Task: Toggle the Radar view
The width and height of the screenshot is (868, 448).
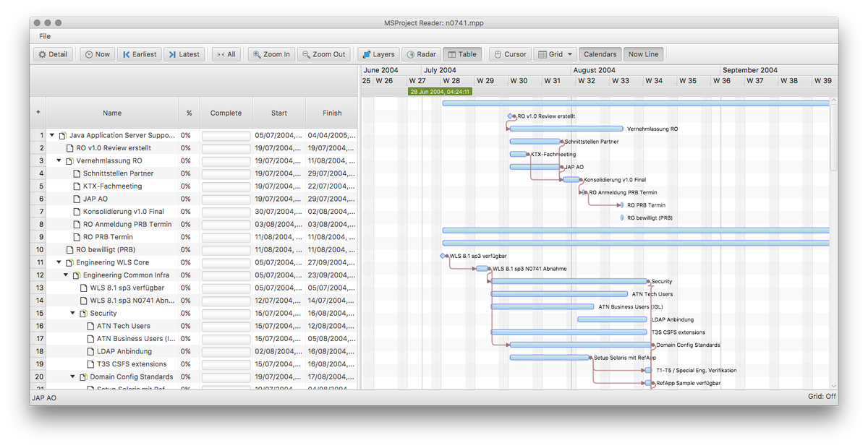Action: pyautogui.click(x=420, y=54)
